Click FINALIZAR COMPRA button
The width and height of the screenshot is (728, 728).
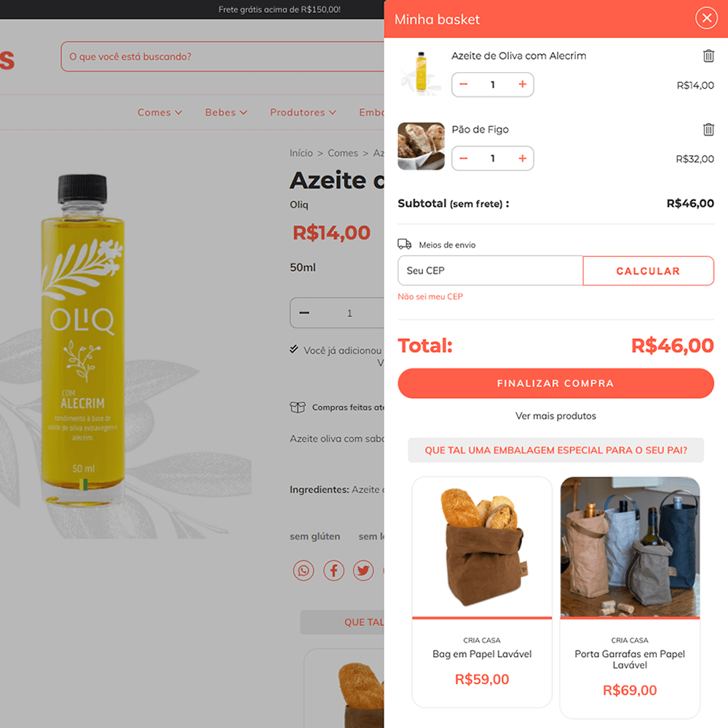(x=555, y=384)
